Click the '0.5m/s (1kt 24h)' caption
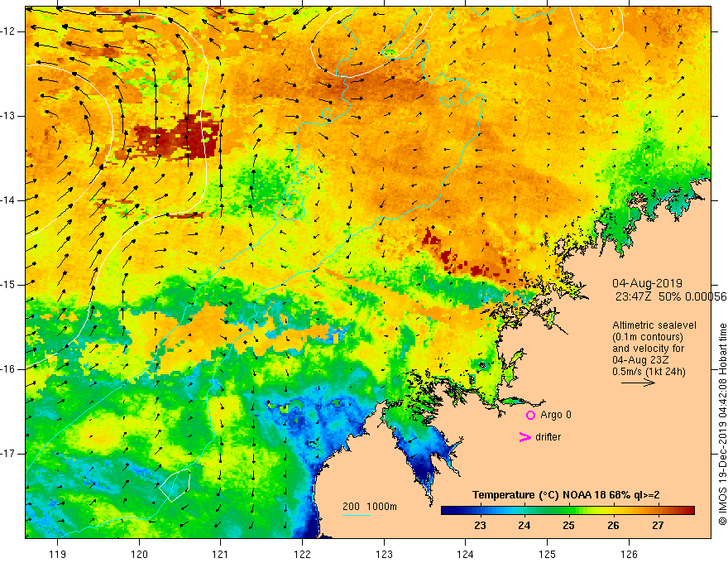The width and height of the screenshot is (728, 563). [649, 372]
